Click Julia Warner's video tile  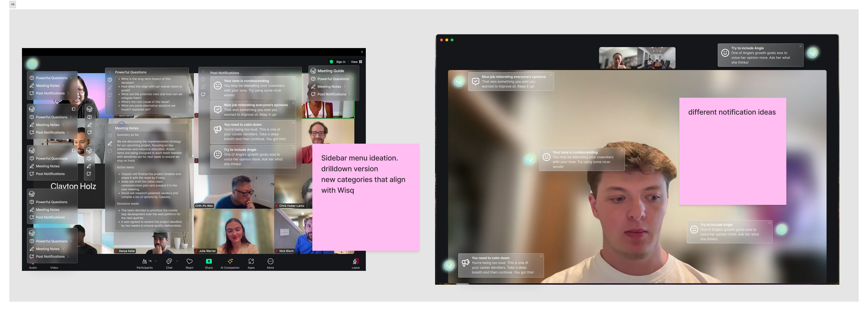click(234, 231)
